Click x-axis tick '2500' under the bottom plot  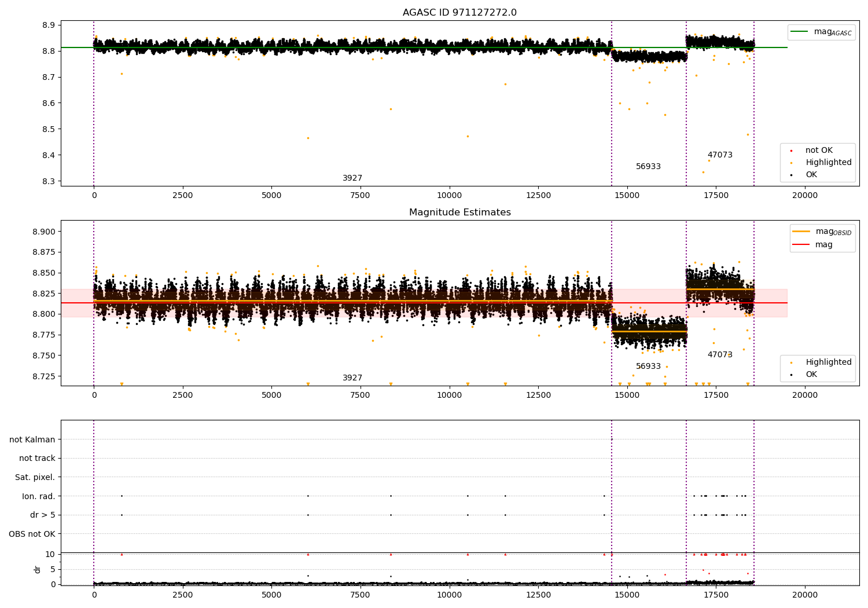click(183, 595)
